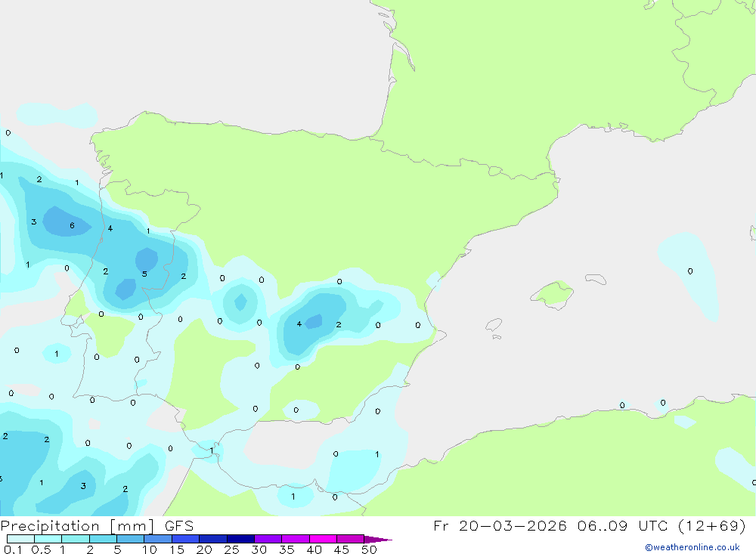756x554 pixels.
Task: Click the 30–35 mm purple legend swatch
Action: (x=268, y=539)
